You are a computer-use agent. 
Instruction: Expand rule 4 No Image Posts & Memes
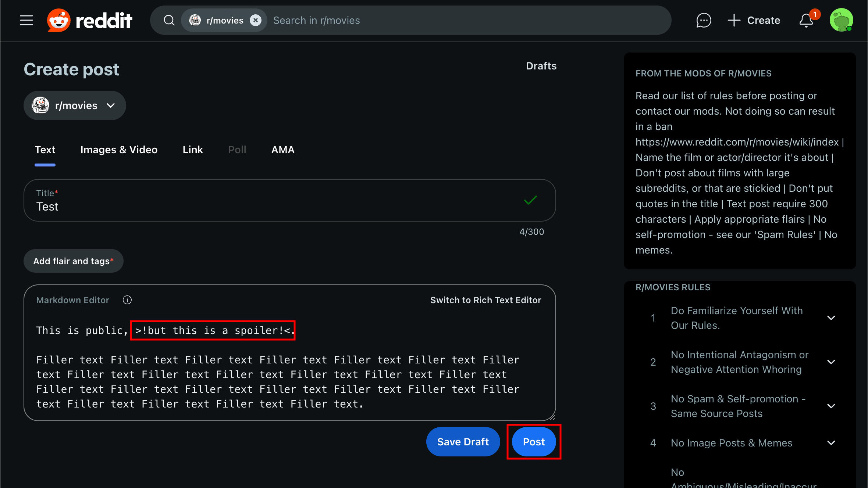(831, 443)
